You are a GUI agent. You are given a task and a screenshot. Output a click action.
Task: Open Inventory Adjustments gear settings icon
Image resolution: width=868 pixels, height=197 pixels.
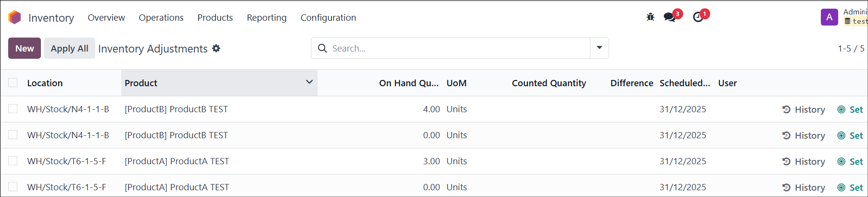click(216, 48)
